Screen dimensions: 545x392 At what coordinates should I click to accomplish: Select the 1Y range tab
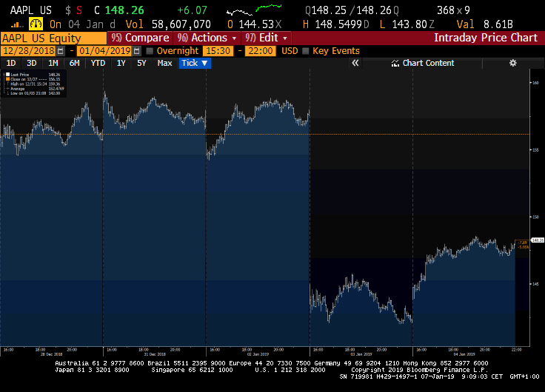point(121,63)
